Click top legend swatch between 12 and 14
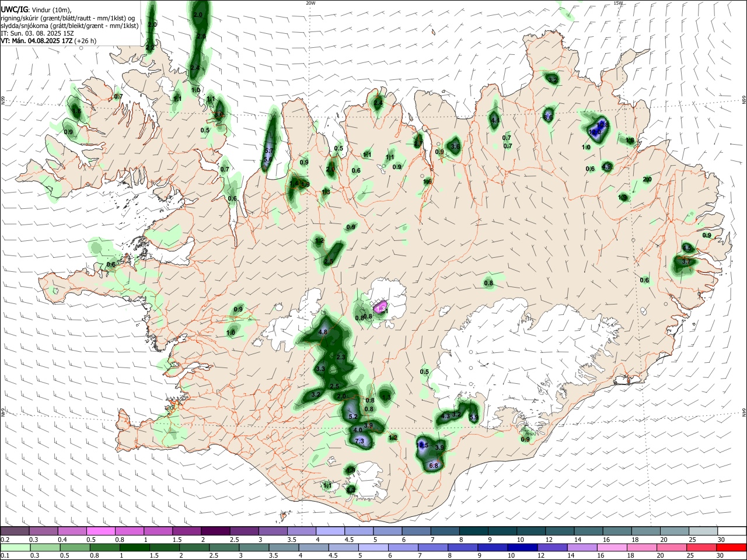Screen dimensions: 747x560 pos(560,531)
